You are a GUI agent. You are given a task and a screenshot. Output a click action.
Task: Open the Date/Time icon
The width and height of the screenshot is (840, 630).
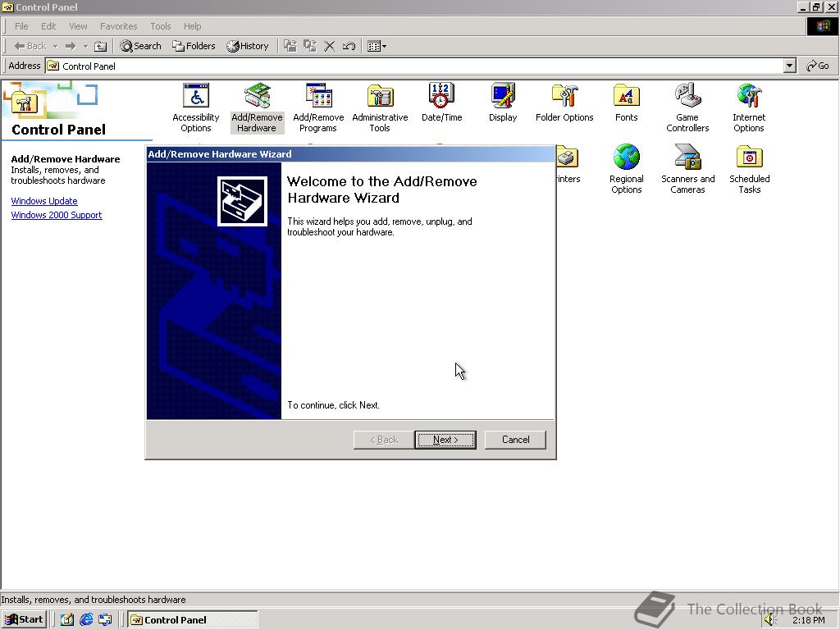(441, 103)
